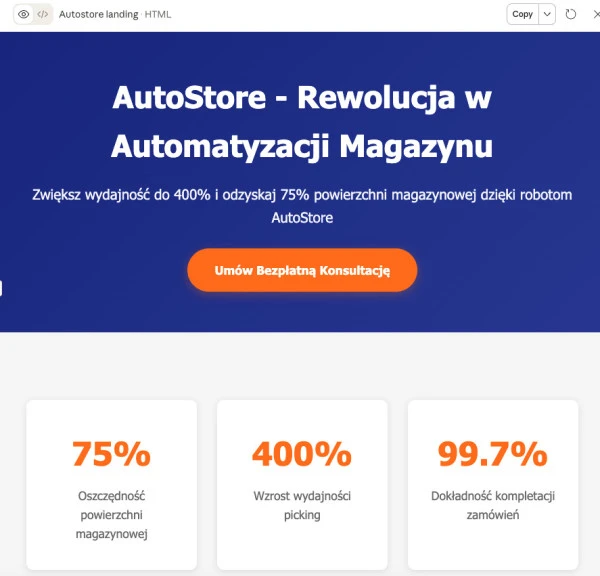Click the orange 75% statistic figure
Image resolution: width=600 pixels, height=576 pixels.
click(x=111, y=454)
